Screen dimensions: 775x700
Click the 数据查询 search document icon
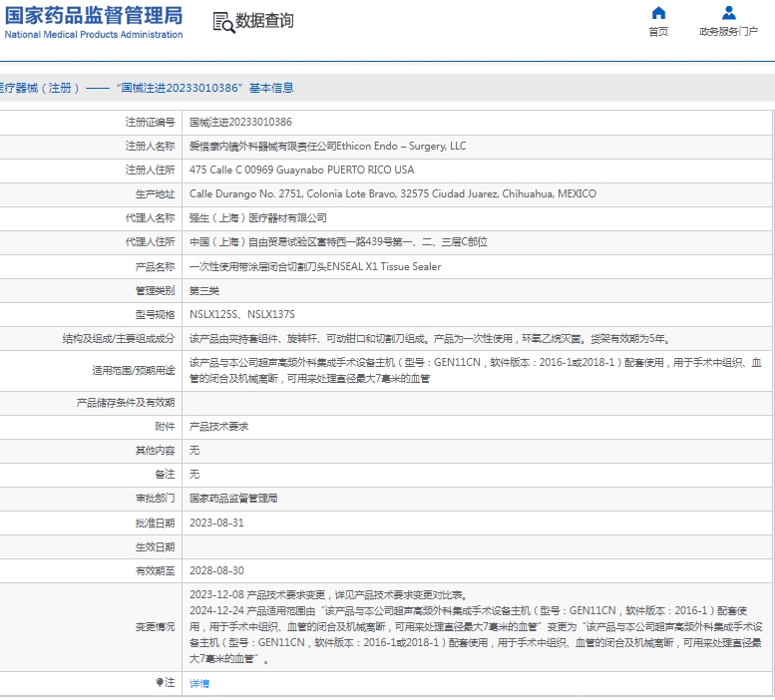(223, 23)
